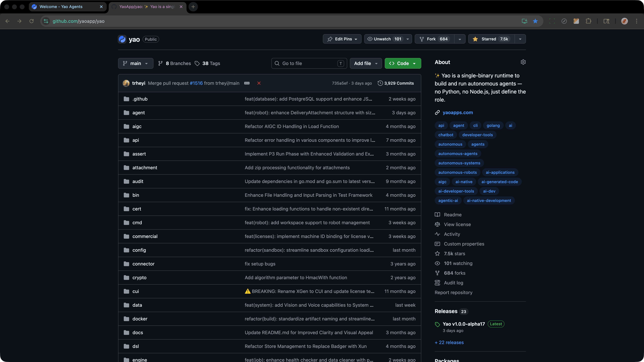This screenshot has width=644, height=362.
Task: Open a new browser tab with the plus icon
Action: pos(193,7)
